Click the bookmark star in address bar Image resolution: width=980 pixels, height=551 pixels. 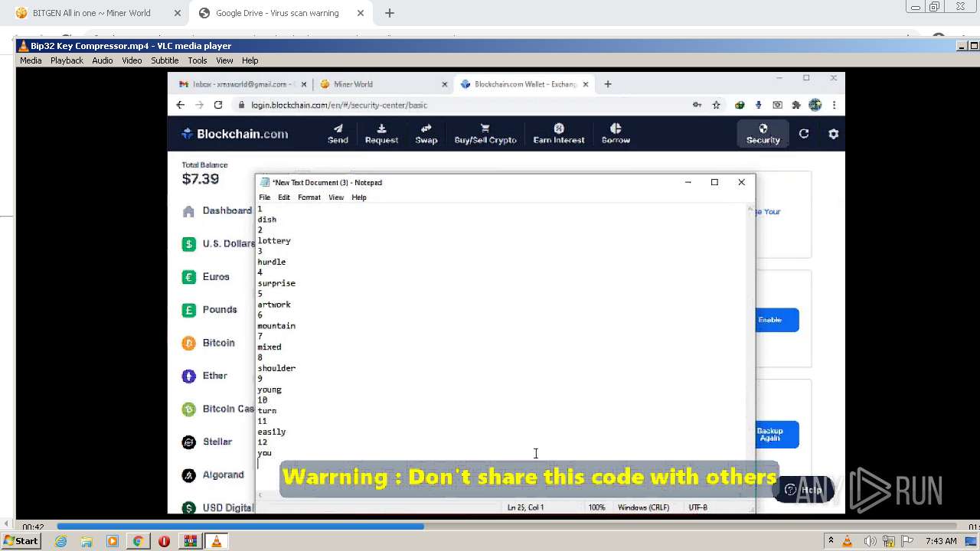716,105
